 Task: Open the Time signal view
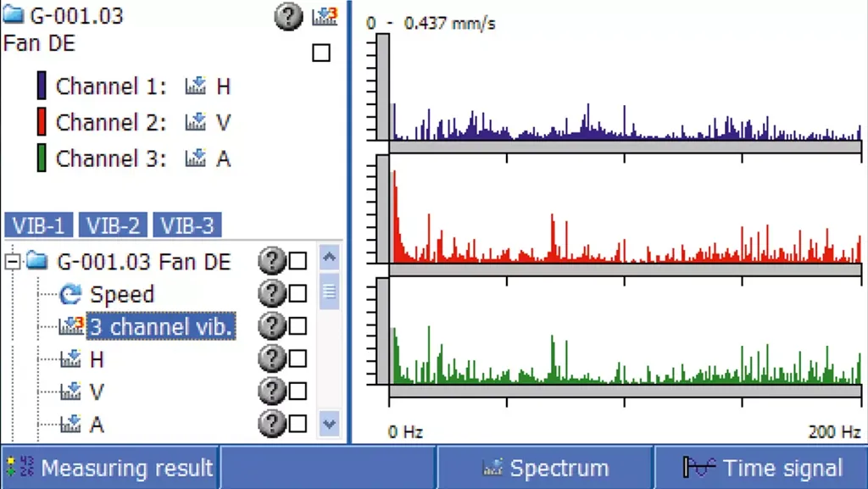761,469
